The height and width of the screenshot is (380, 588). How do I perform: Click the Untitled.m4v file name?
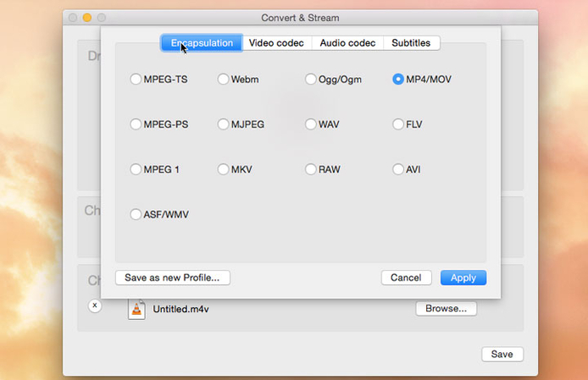pyautogui.click(x=180, y=309)
